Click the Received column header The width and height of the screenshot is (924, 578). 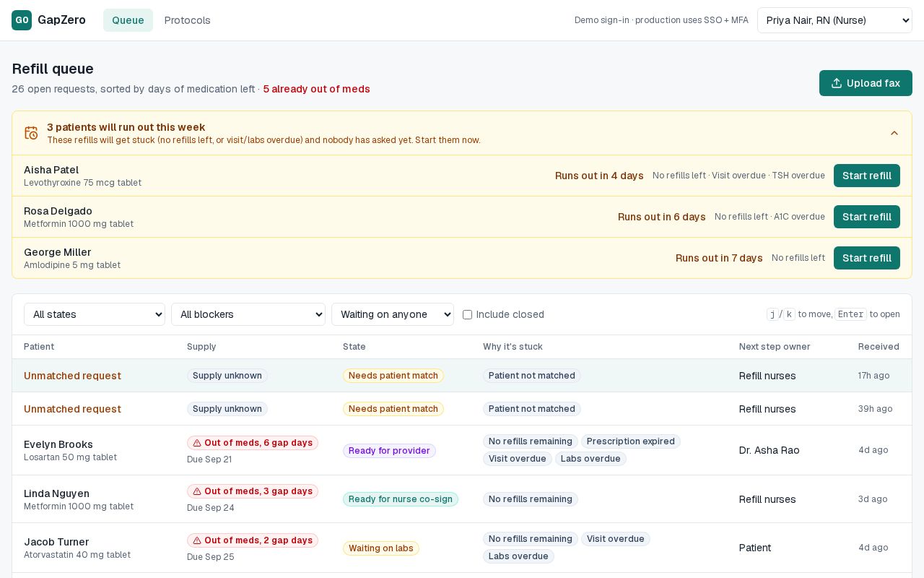tap(879, 347)
